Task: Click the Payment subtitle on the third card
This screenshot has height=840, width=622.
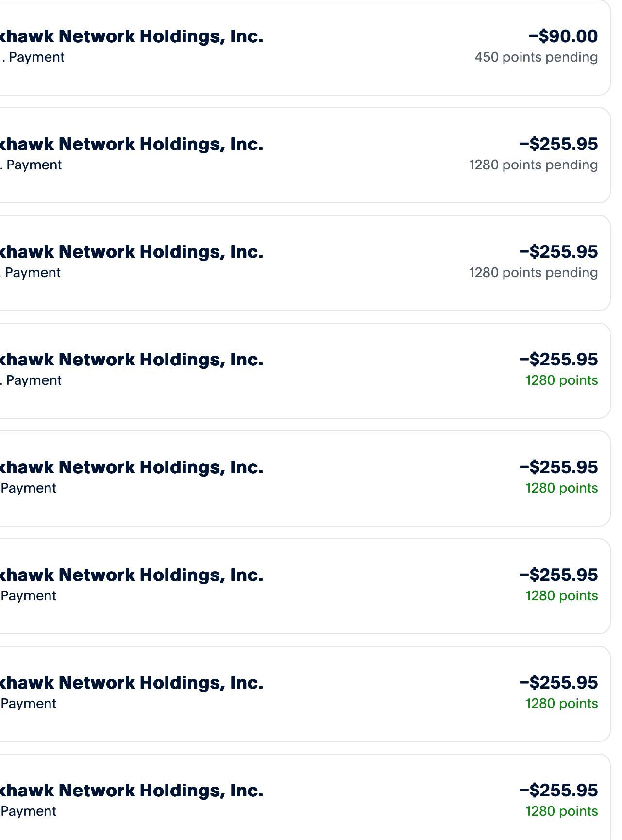Action: (30, 273)
